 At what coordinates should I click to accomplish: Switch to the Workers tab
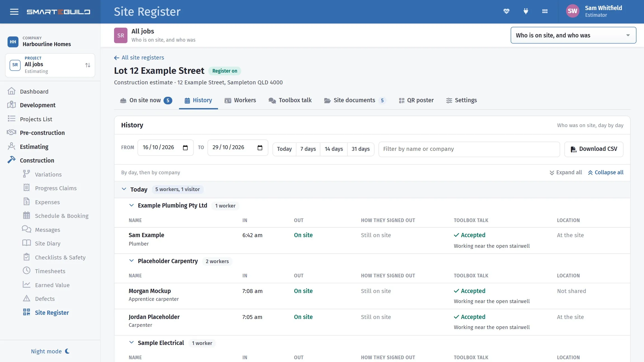(240, 100)
